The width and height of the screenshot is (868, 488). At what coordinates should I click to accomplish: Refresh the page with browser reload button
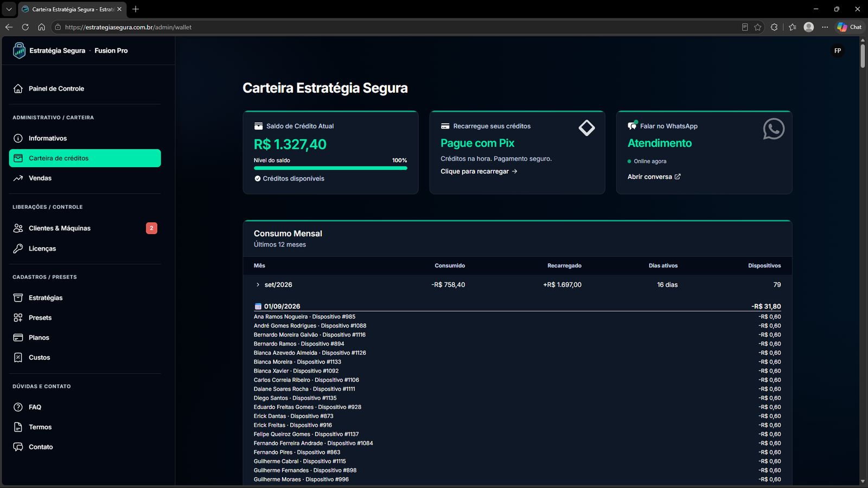[x=25, y=27]
